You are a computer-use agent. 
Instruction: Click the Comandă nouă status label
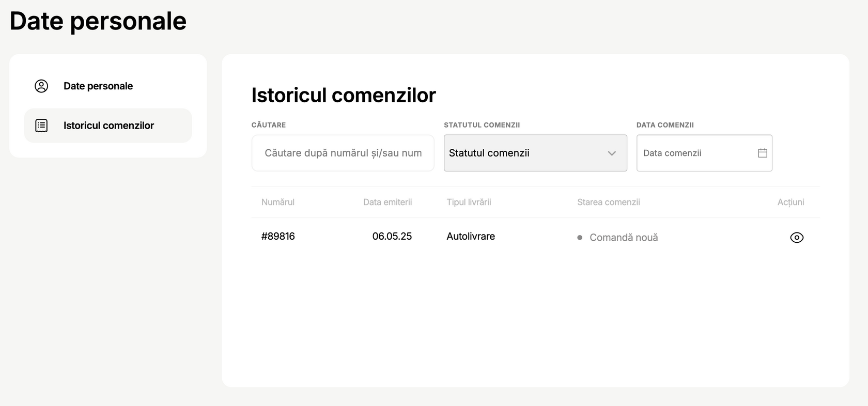(x=624, y=238)
